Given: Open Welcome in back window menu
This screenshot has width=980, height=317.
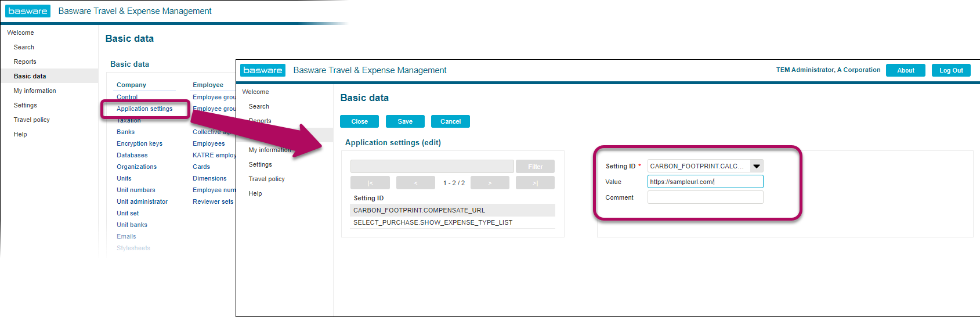Looking at the screenshot, I should pos(20,33).
